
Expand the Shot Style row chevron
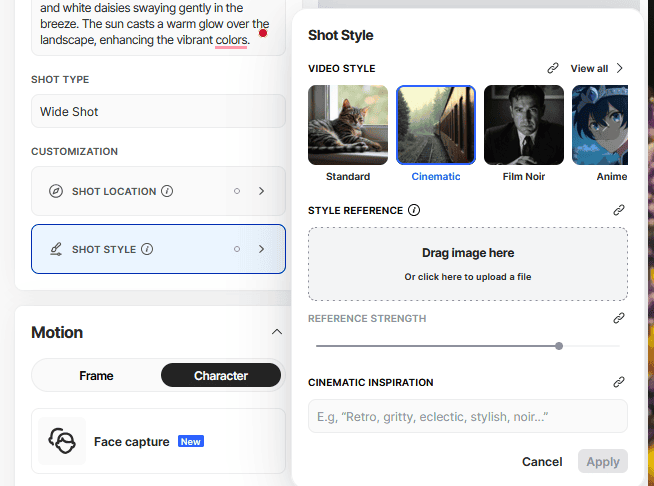coord(261,249)
